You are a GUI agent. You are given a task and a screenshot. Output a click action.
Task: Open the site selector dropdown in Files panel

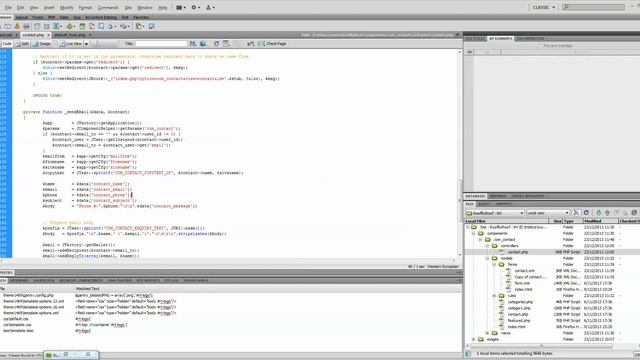tap(495, 213)
